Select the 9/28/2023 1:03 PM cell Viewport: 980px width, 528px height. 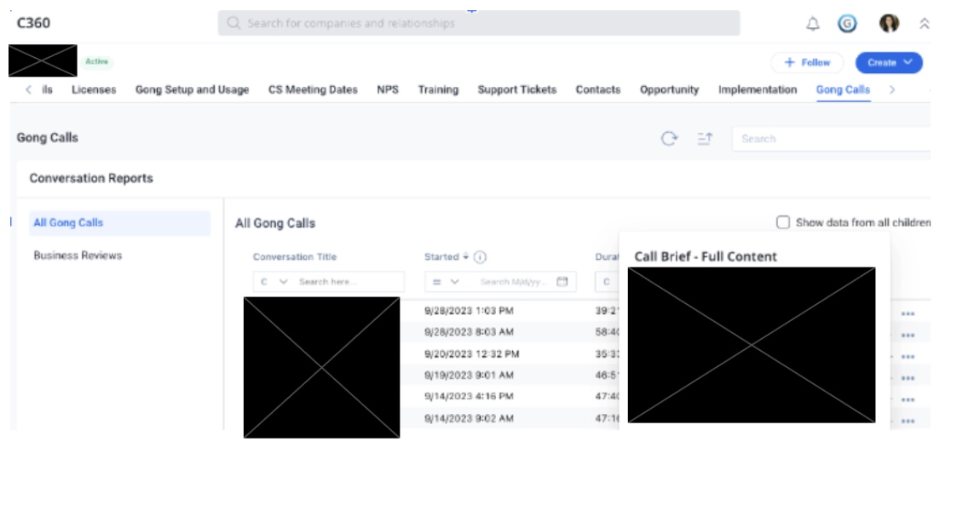pos(469,311)
